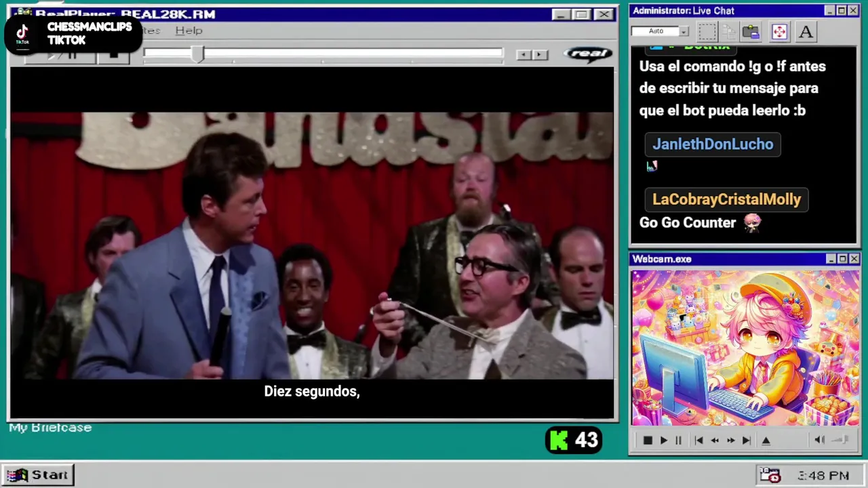This screenshot has width=868, height=488.
Task: Skip to previous track in Webcam.exe
Action: click(x=698, y=441)
